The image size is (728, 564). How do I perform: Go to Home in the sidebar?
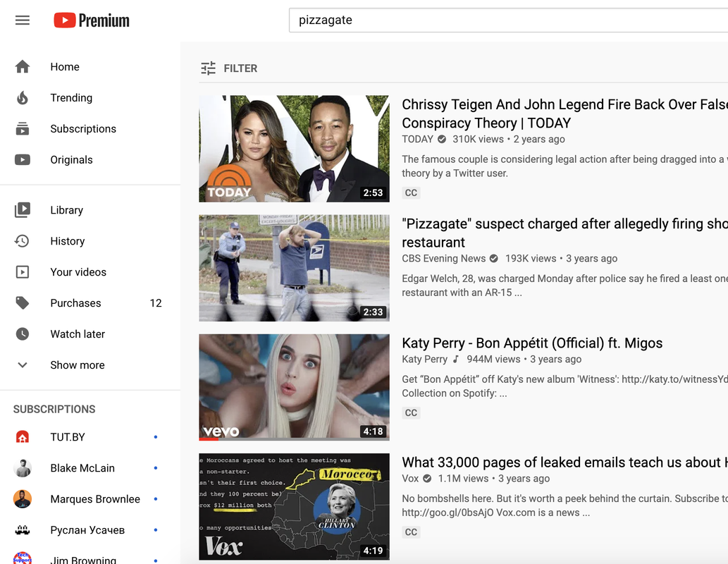click(90, 66)
